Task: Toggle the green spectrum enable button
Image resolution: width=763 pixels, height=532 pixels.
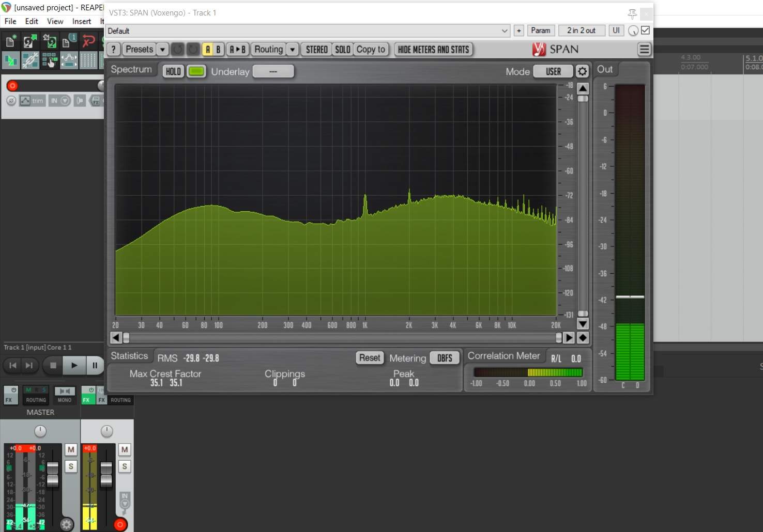Action: pos(196,71)
